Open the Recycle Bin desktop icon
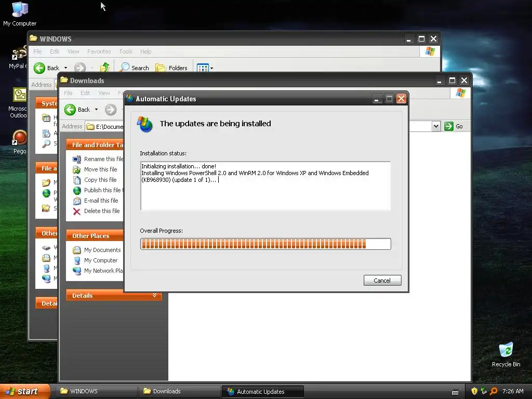The width and height of the screenshot is (532, 399). [506, 355]
